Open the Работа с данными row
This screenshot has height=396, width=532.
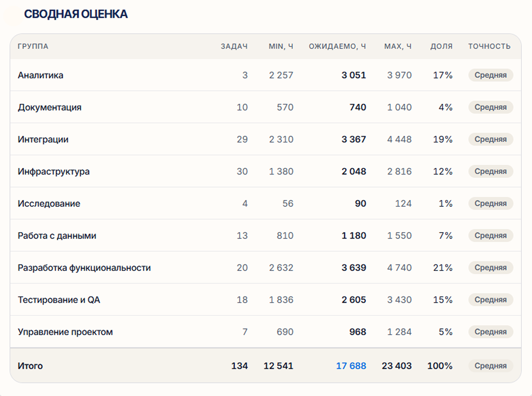click(x=266, y=235)
